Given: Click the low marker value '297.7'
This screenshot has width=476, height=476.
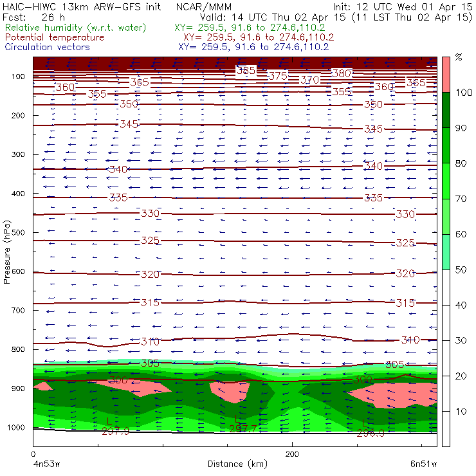Looking at the screenshot, I should pos(243,428).
